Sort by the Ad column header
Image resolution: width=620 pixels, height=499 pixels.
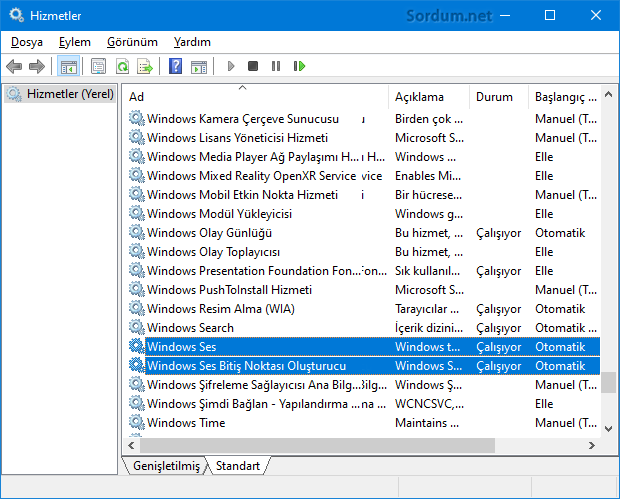point(257,97)
